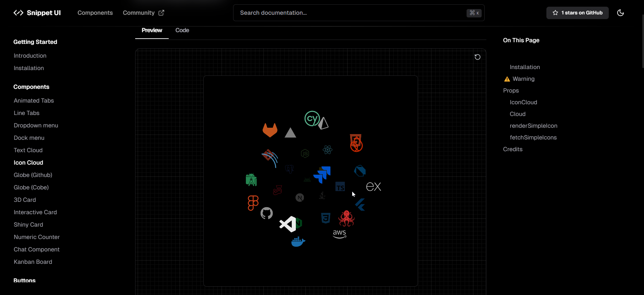Image resolution: width=644 pixels, height=295 pixels.
Task: Click the page vertical scrollbar
Action: point(643,41)
